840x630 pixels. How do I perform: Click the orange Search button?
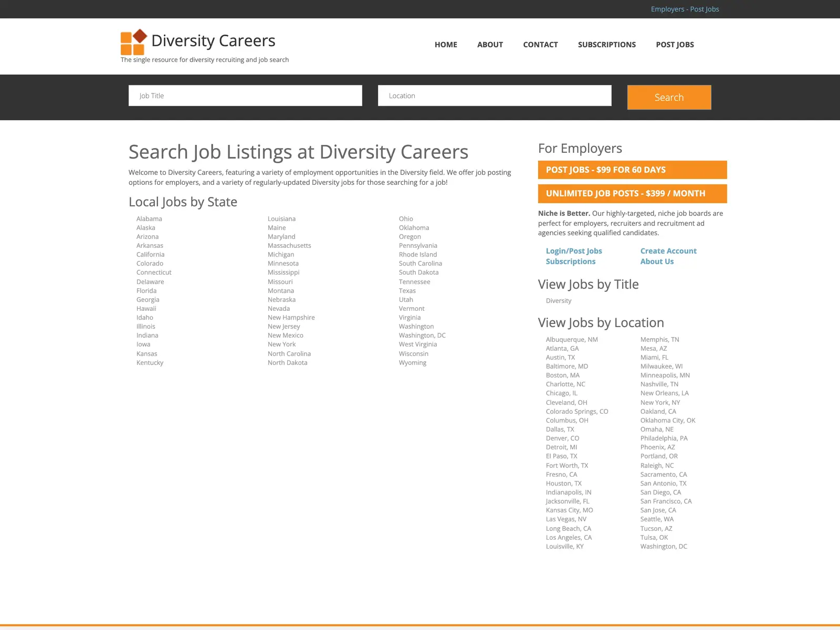pos(669,97)
